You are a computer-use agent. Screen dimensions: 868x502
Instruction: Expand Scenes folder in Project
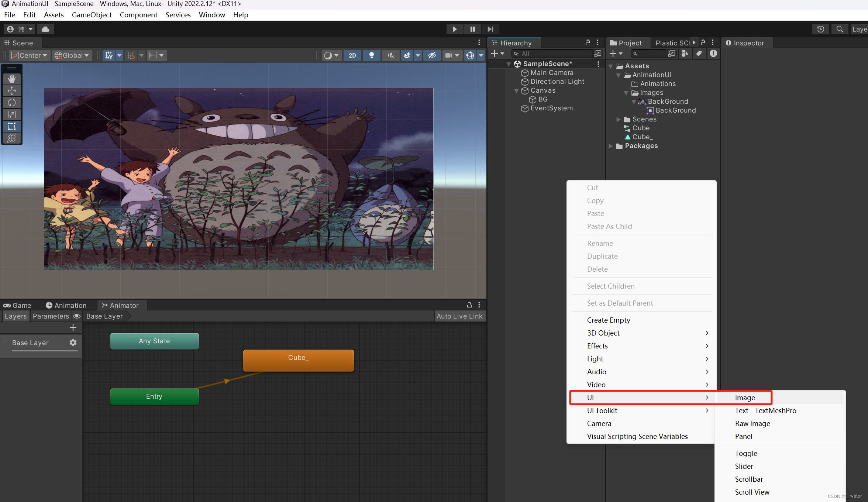point(619,120)
